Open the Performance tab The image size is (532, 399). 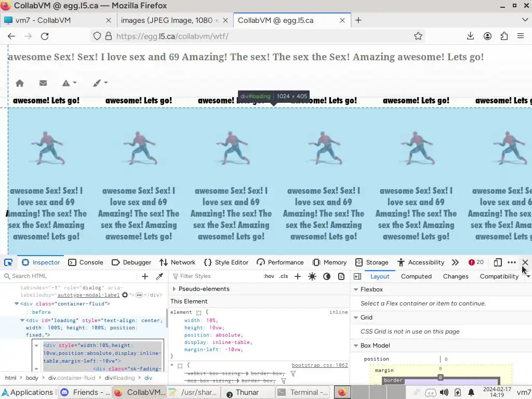click(x=280, y=262)
